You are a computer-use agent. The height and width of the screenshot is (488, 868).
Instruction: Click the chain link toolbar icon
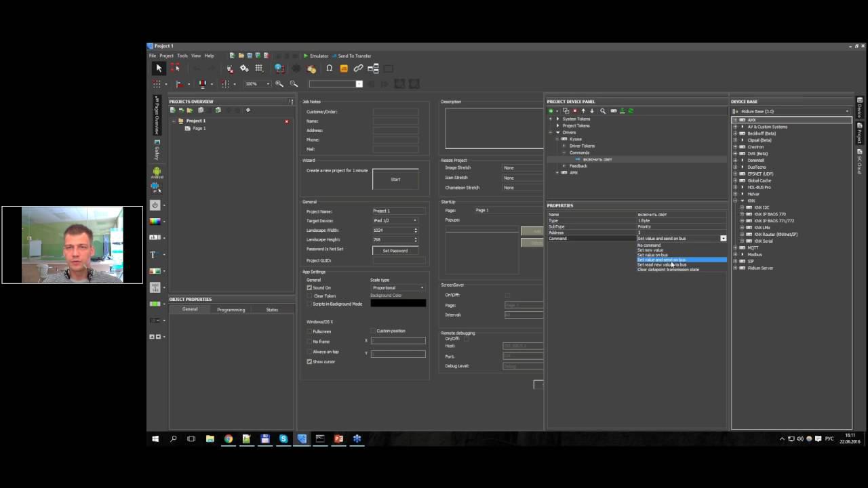click(358, 68)
